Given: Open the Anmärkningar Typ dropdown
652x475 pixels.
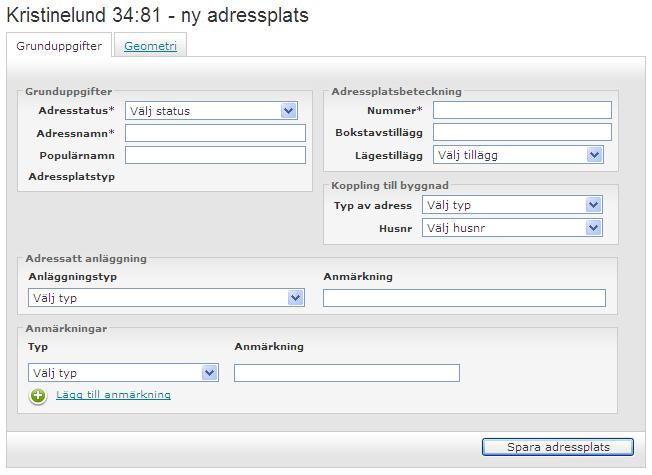Looking at the screenshot, I should [123, 373].
